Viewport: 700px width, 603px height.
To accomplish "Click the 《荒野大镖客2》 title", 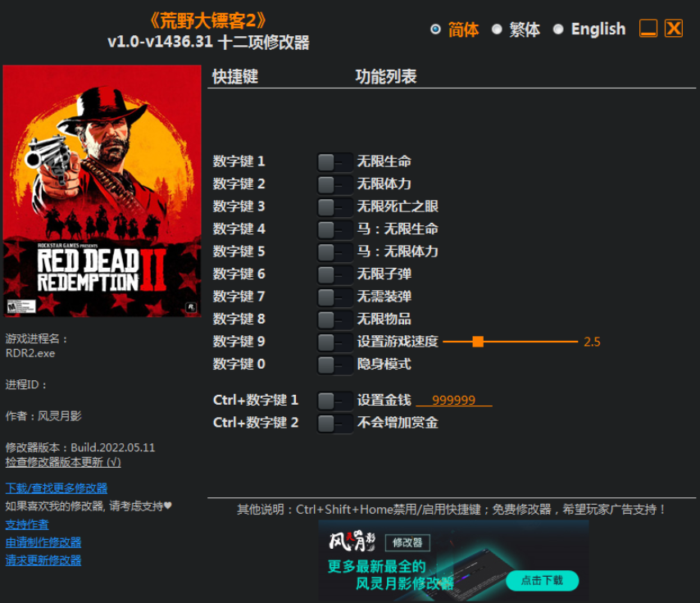I will (x=208, y=20).
